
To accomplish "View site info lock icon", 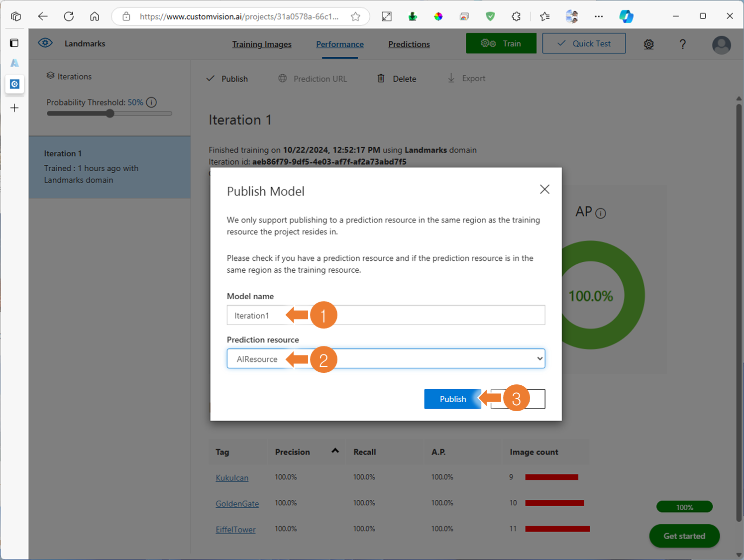I will 126,16.
